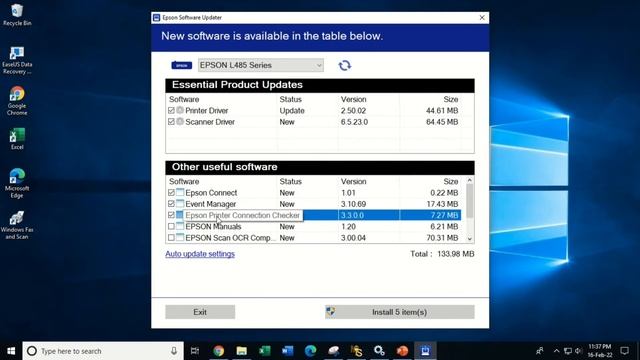Open the gears settings app in the taskbar
640x360 pixels.
(x=379, y=351)
